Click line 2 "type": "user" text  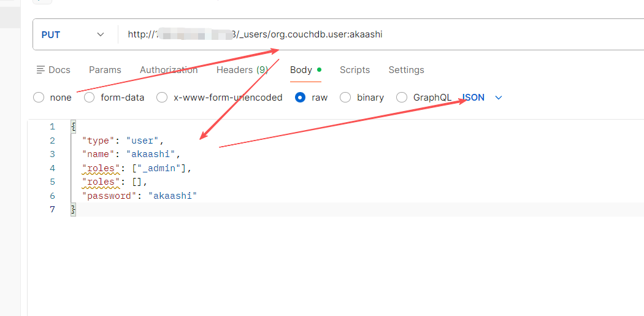coord(123,141)
